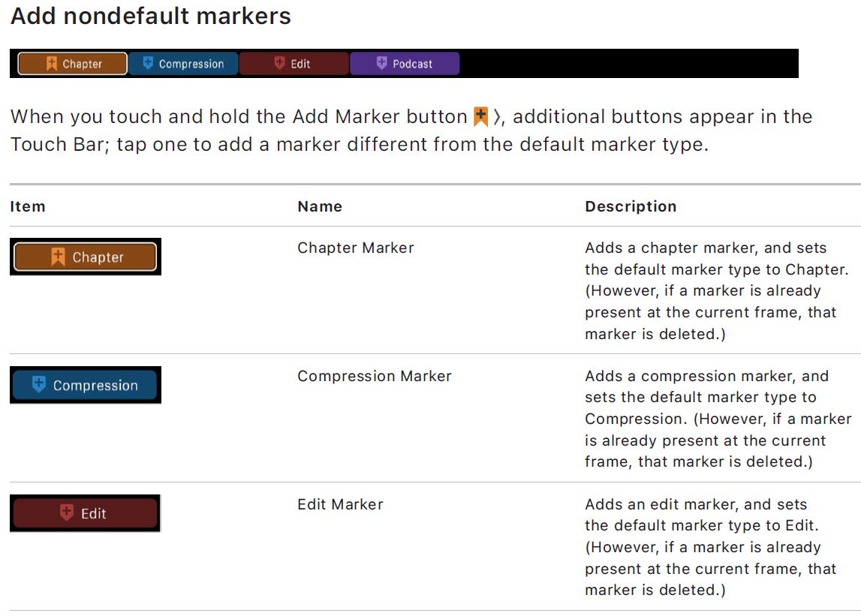Click the Name column header
Viewport: 861px width, 616px height.
coord(320,206)
